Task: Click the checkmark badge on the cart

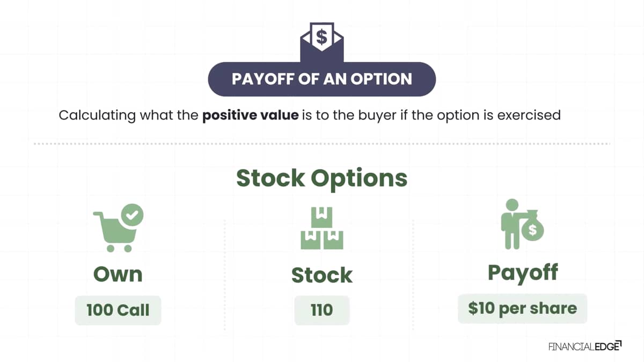Action: 132,215
